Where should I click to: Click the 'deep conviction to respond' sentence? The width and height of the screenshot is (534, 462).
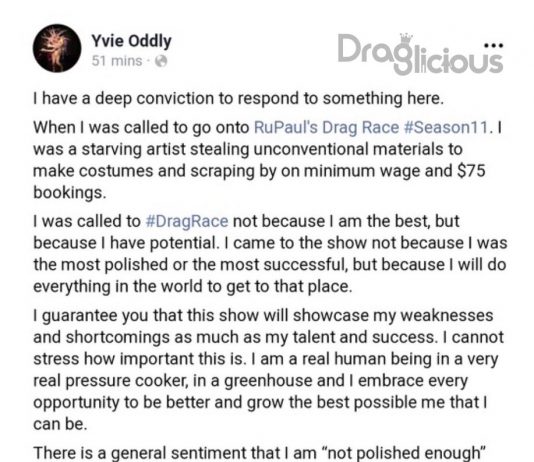coord(239,98)
